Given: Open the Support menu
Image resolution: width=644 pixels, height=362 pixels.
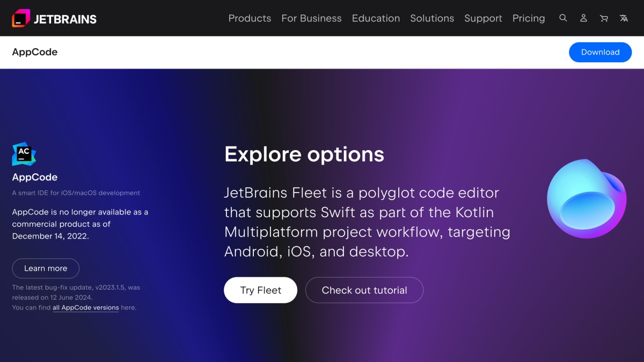Looking at the screenshot, I should pos(483,18).
